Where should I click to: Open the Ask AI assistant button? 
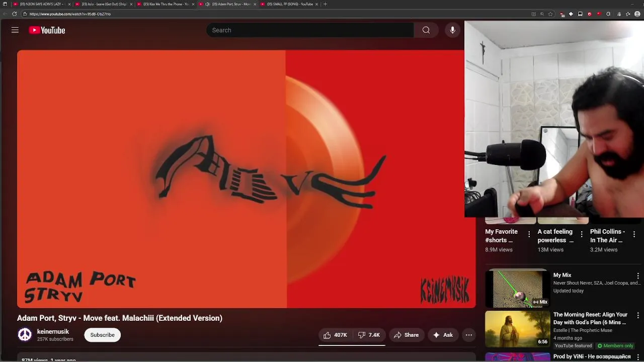443,335
